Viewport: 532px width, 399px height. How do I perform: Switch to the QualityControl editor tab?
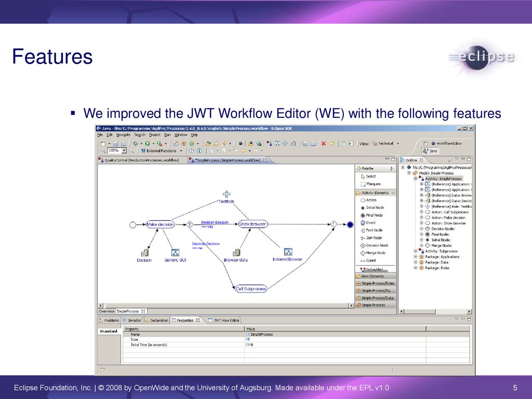138,160
